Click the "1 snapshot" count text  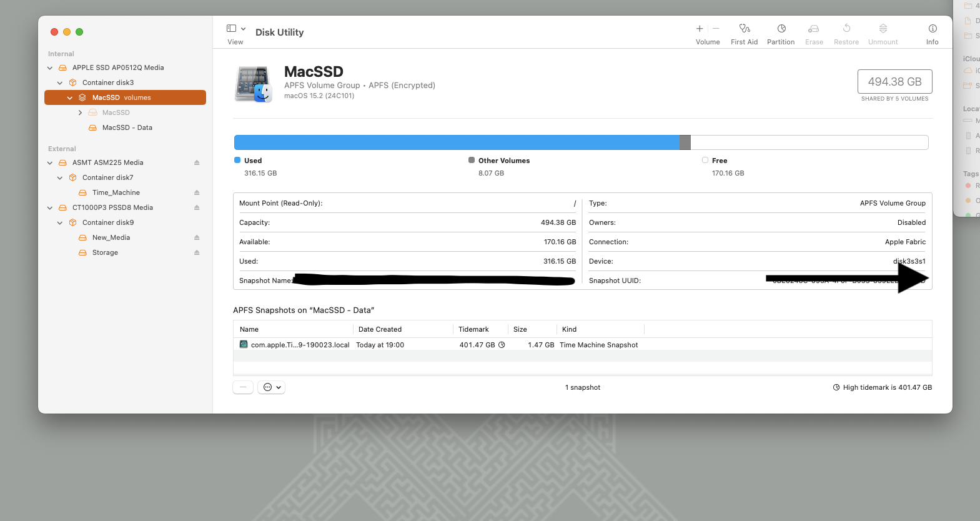(583, 387)
